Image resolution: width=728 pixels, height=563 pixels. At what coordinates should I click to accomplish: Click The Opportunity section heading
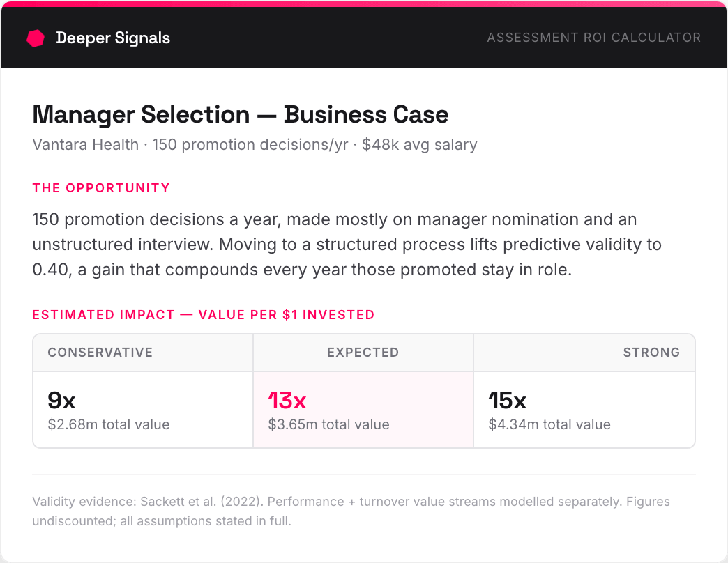click(101, 188)
